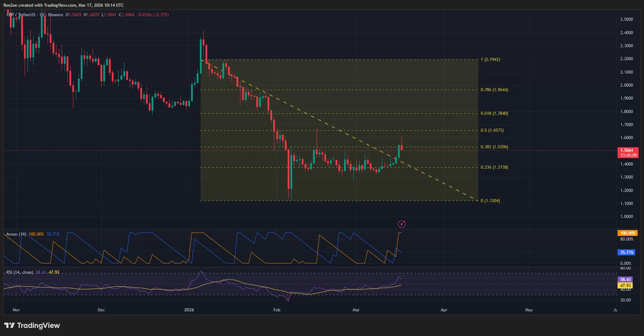Click the lightning bolt events icon on chart
This screenshot has width=644, height=336.
(402, 224)
